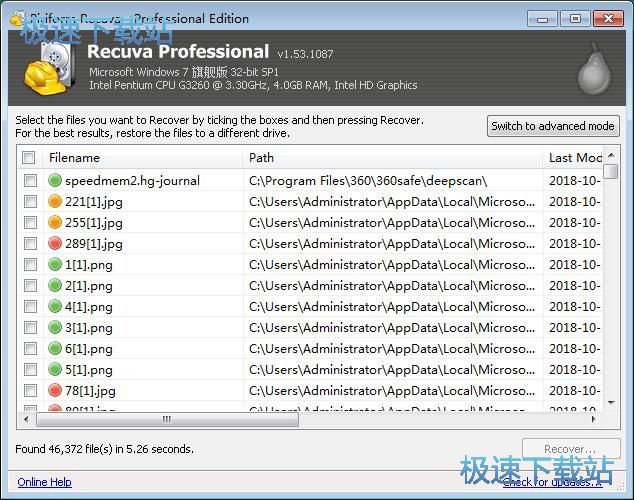Click green status dot for 4[1].png
The image size is (634, 500).
point(55,306)
